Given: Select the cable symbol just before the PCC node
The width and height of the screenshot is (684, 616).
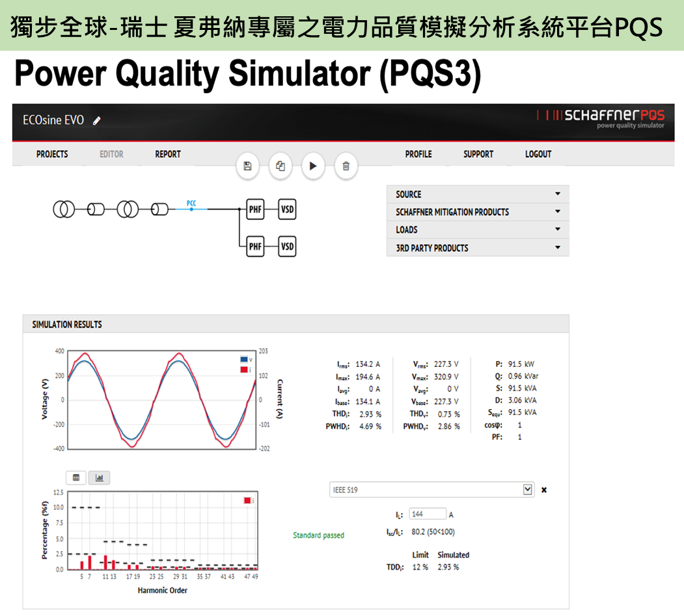Looking at the screenshot, I should (x=159, y=209).
